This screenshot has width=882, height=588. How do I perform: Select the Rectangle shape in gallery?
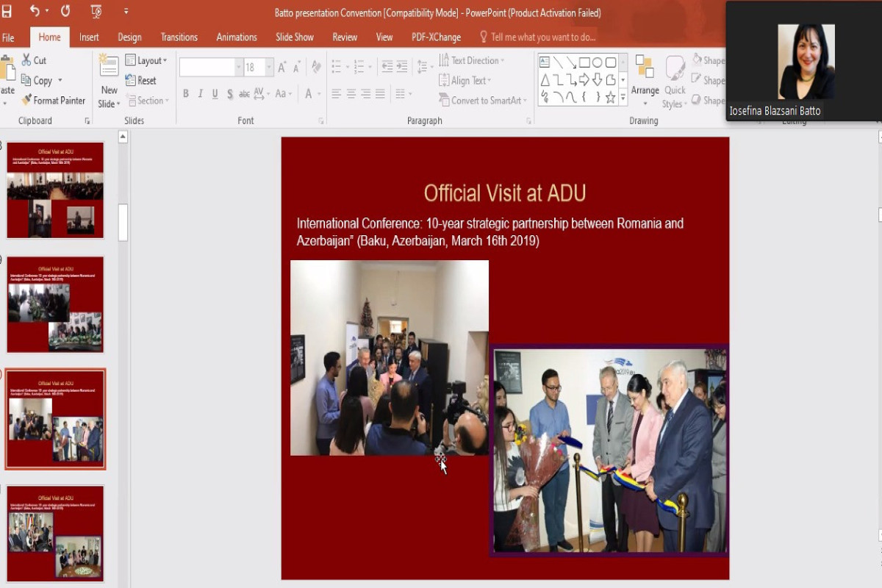tap(584, 62)
